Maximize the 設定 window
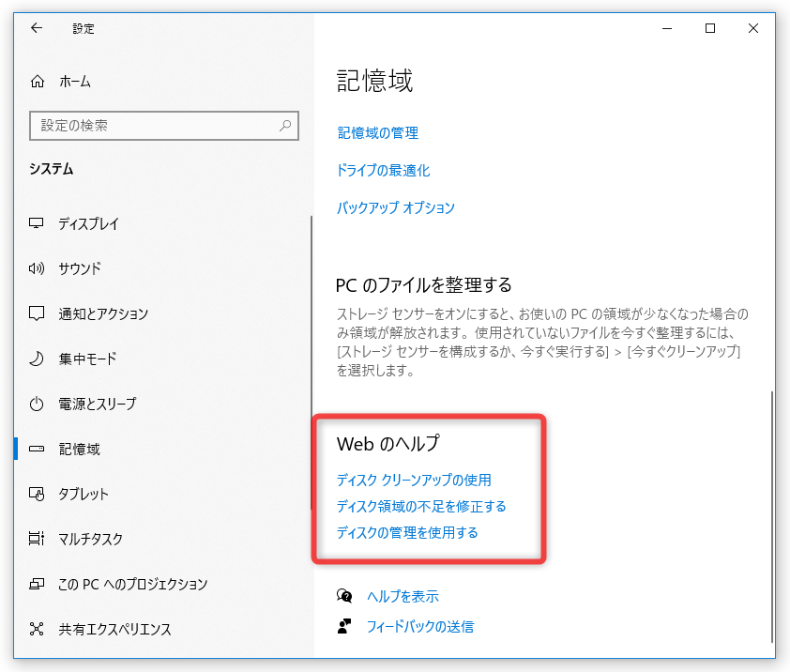790x672 pixels. [x=710, y=28]
